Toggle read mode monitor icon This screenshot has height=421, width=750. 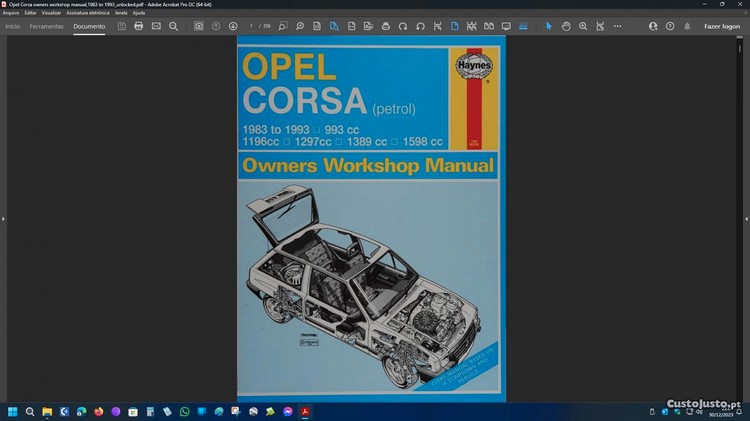pyautogui.click(x=506, y=26)
